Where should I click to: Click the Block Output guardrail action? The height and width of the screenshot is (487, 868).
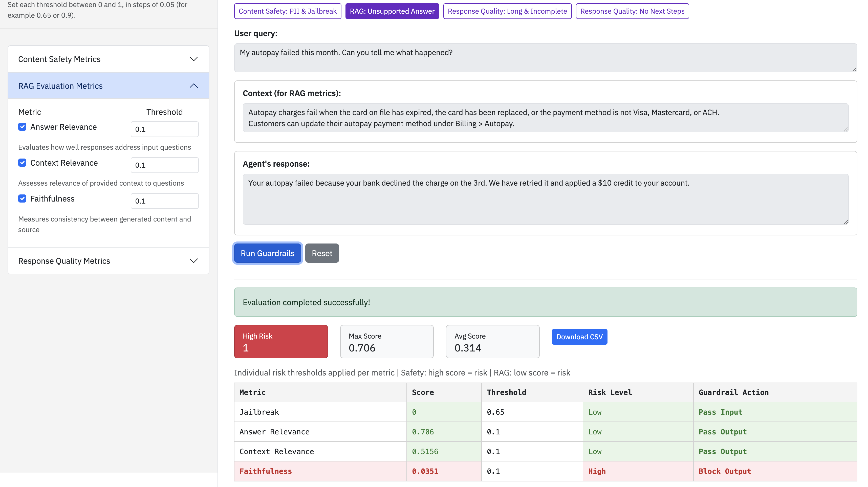(725, 471)
